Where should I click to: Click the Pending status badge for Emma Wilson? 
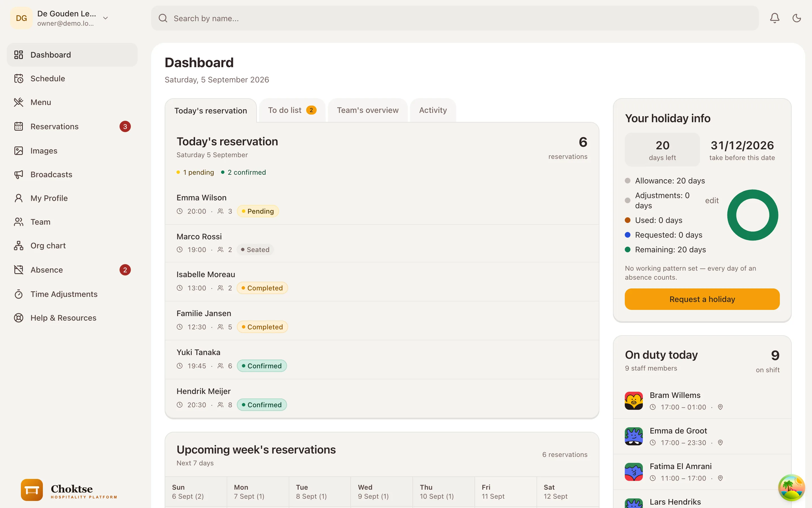click(x=258, y=211)
